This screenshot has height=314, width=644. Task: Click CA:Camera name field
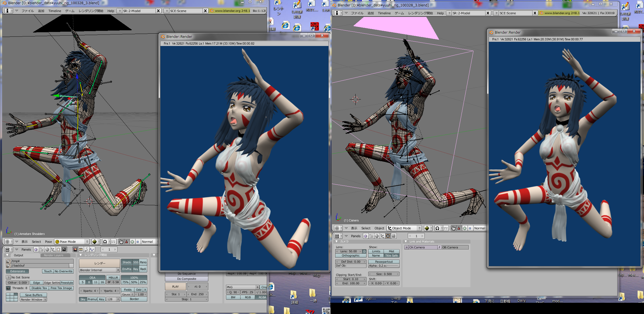click(x=423, y=248)
